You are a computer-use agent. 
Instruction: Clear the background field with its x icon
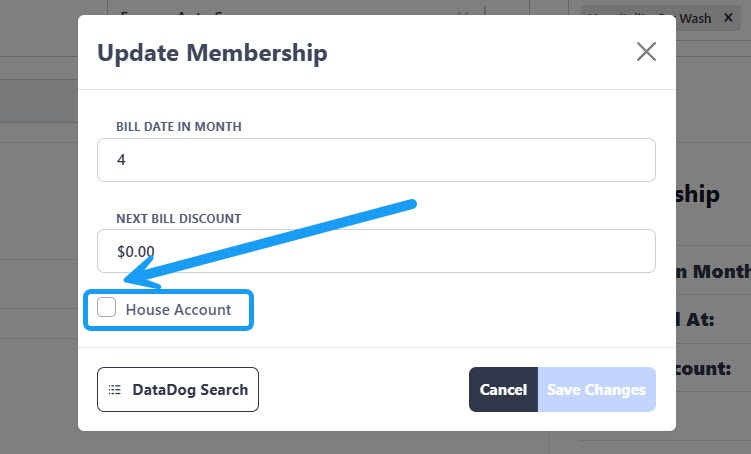pyautogui.click(x=462, y=16)
